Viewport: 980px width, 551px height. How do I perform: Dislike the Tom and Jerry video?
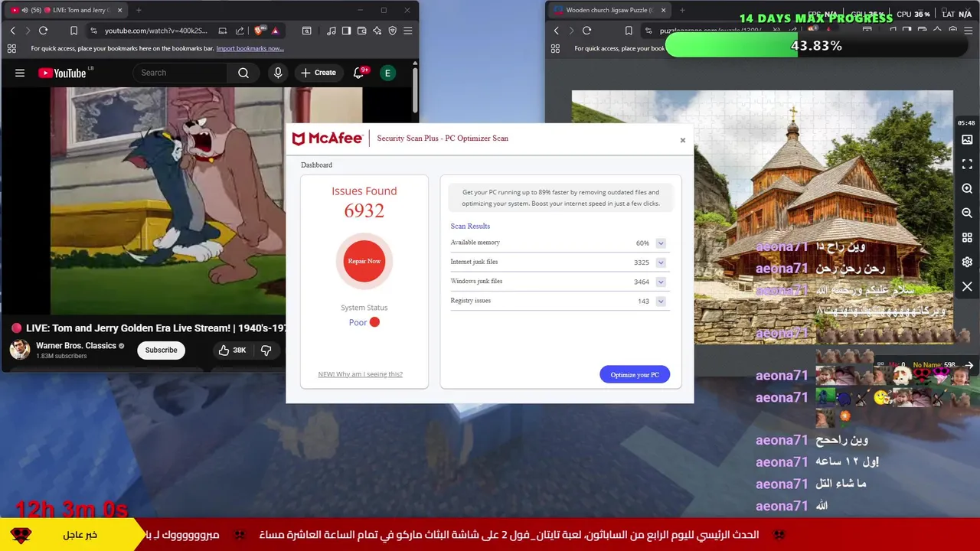click(266, 350)
